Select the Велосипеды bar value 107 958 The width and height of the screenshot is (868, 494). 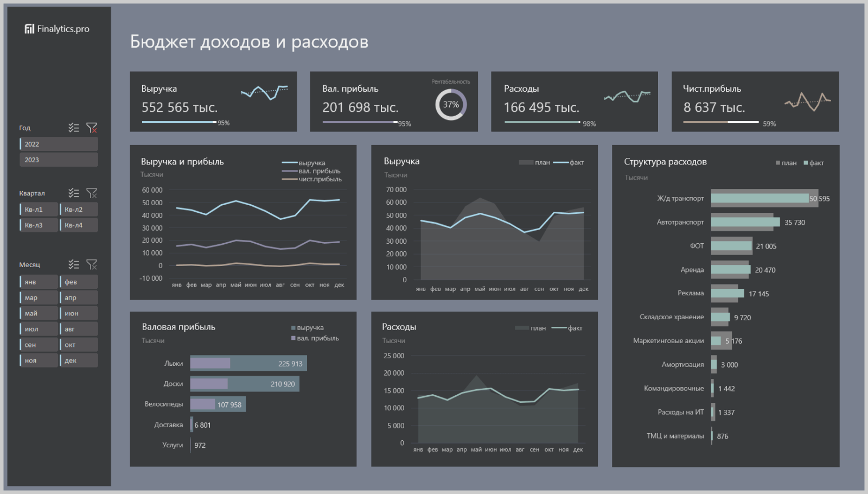(x=229, y=405)
